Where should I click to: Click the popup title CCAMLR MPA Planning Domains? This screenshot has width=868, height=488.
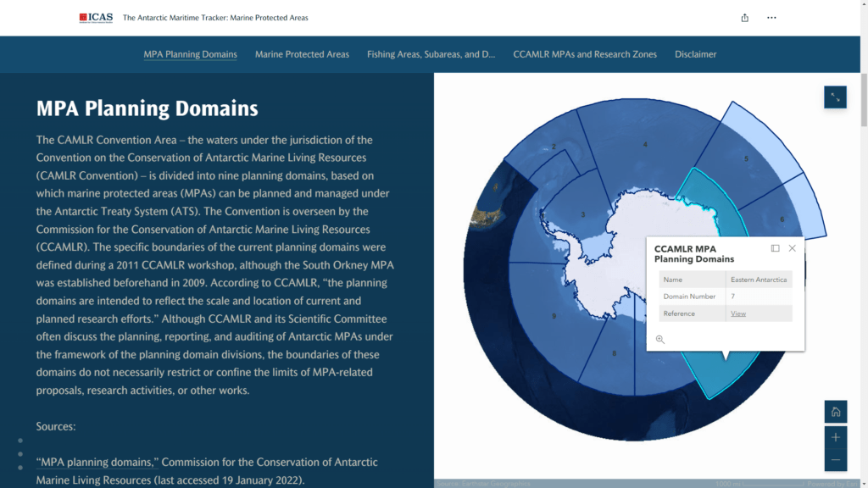[694, 254]
